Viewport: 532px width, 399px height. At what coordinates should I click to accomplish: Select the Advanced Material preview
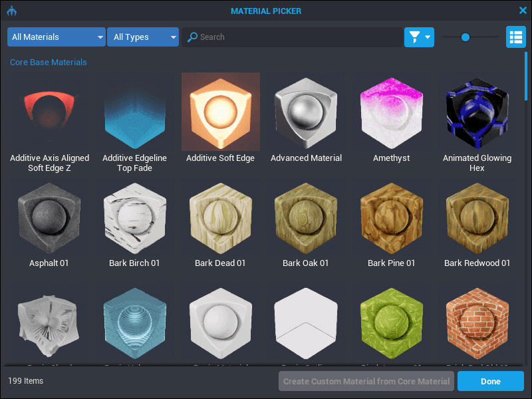click(x=306, y=112)
